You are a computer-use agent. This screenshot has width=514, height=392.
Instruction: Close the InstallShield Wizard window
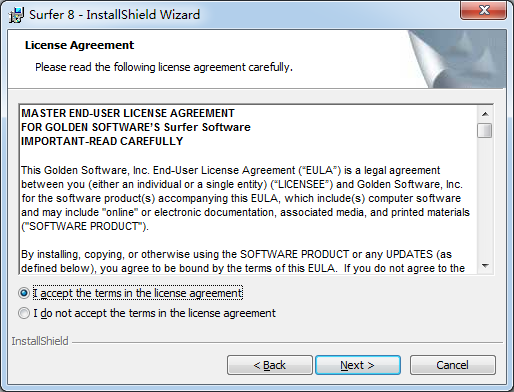click(484, 11)
